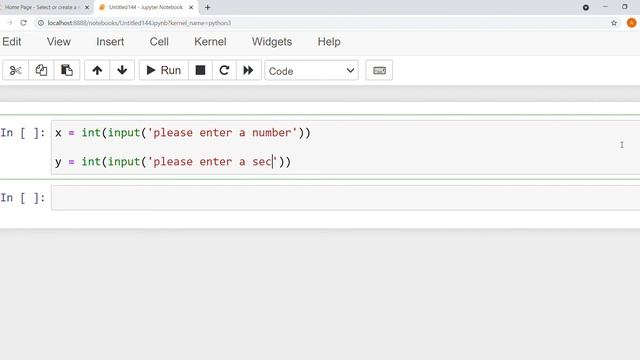The height and width of the screenshot is (360, 640).
Task: Go forward in browser history
Action: (x=9, y=23)
